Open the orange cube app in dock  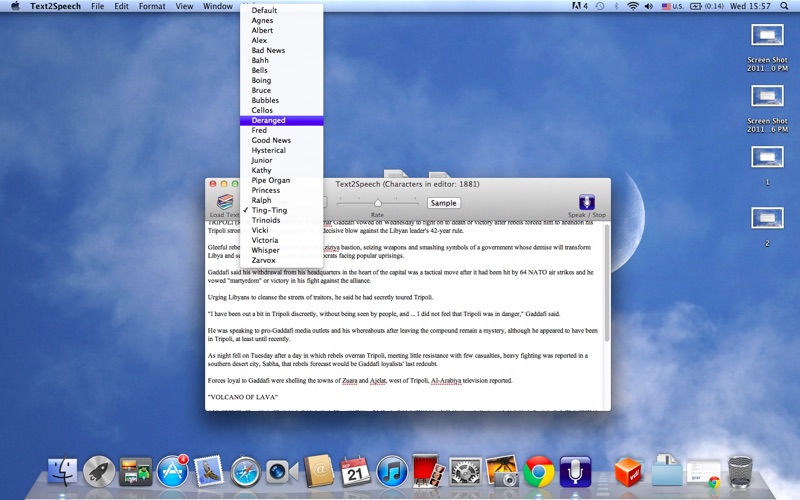629,471
